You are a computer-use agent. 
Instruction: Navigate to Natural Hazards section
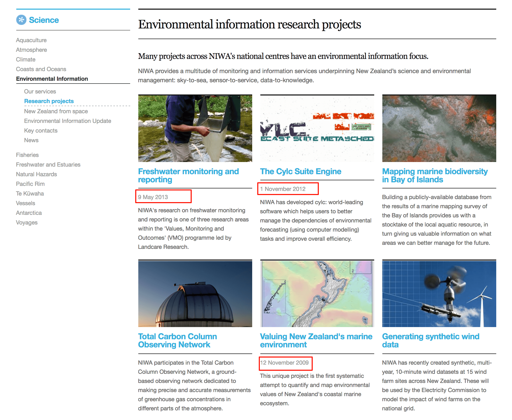(36, 174)
